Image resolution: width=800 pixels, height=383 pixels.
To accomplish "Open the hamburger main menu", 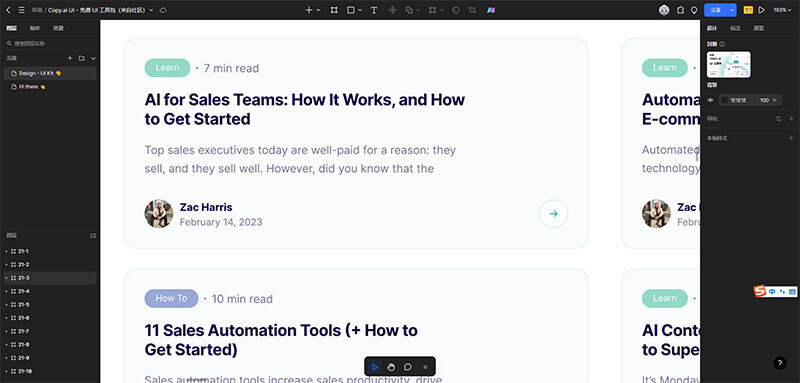I will [x=21, y=10].
